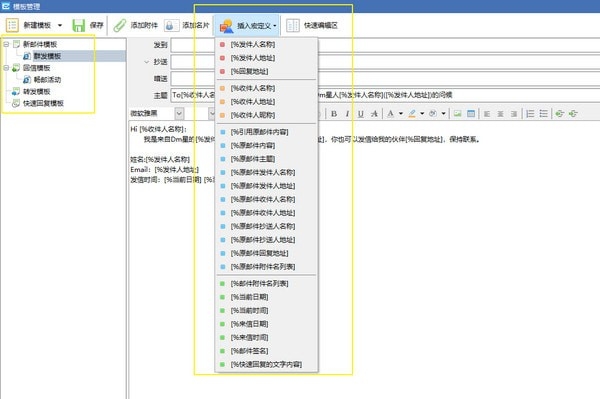Insert the [%当前日期] macro

[267, 297]
